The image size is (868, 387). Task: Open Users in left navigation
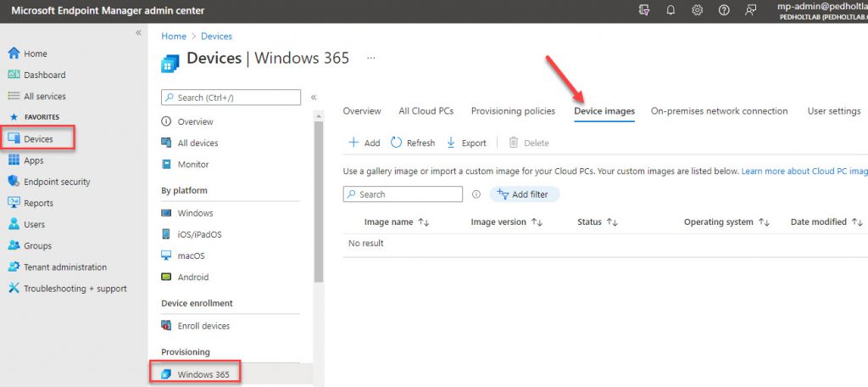[x=34, y=225]
